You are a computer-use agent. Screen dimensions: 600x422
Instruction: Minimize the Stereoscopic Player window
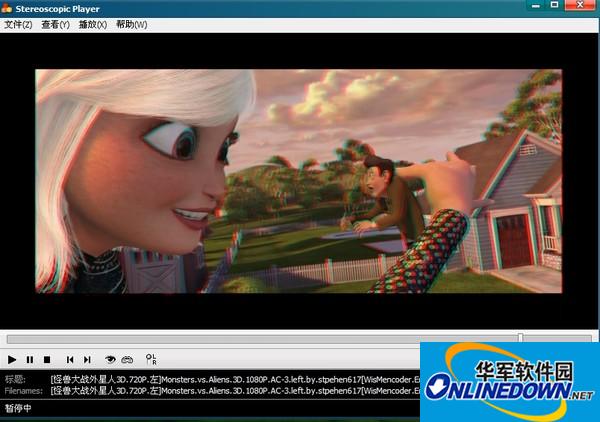534,8
